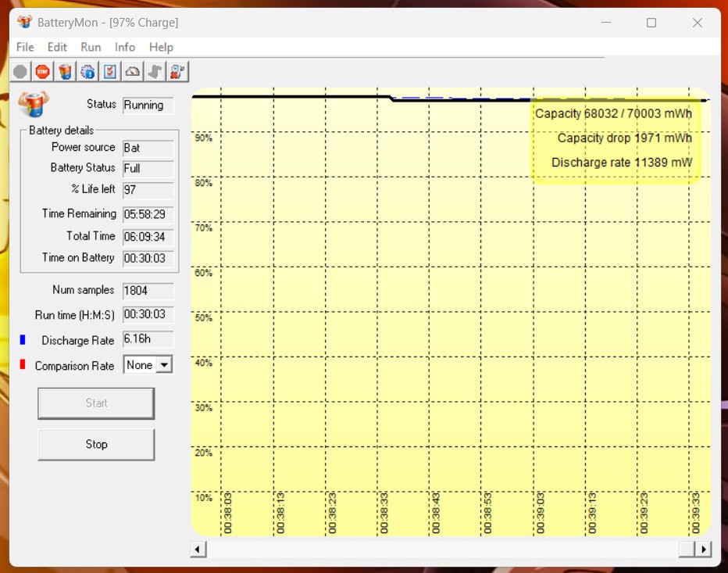Open the checklist configuration toolbar icon
Image resolution: width=728 pixels, height=573 pixels.
(110, 72)
